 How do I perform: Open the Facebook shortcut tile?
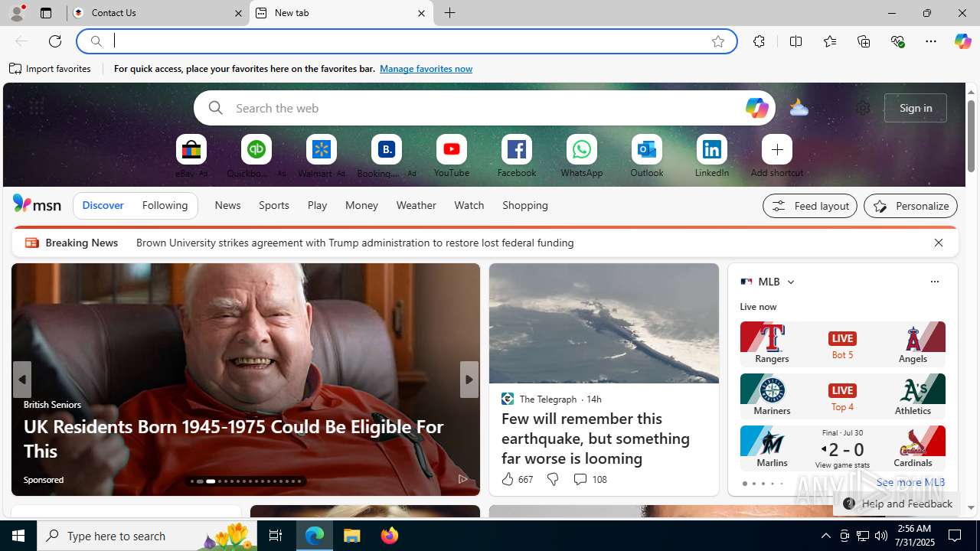tap(517, 150)
